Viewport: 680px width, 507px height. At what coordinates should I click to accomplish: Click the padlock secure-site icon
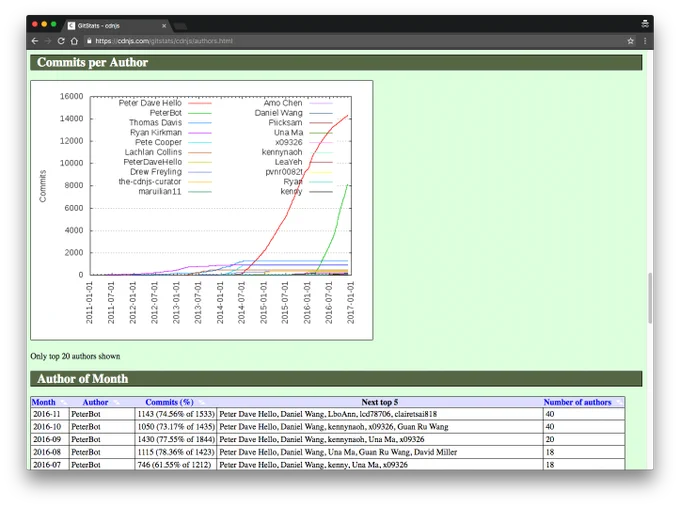point(89,41)
